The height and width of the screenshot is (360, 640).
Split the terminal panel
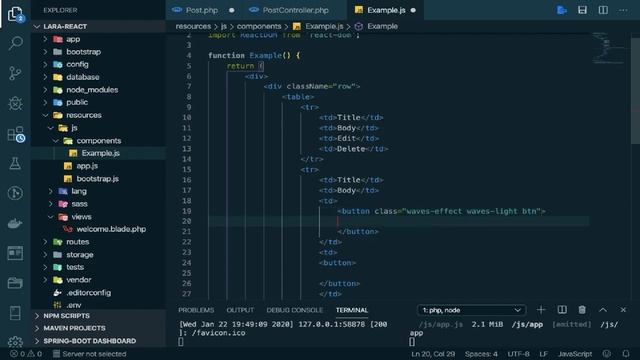[562, 310]
